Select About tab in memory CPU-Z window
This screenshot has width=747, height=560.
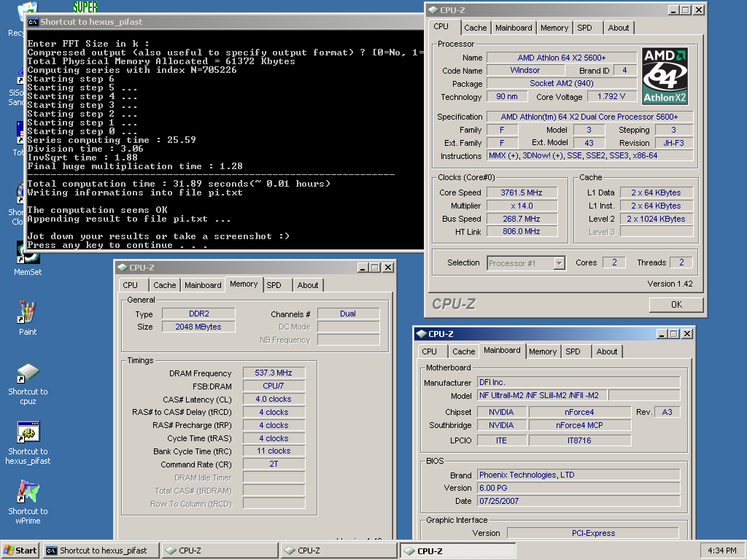click(x=308, y=285)
